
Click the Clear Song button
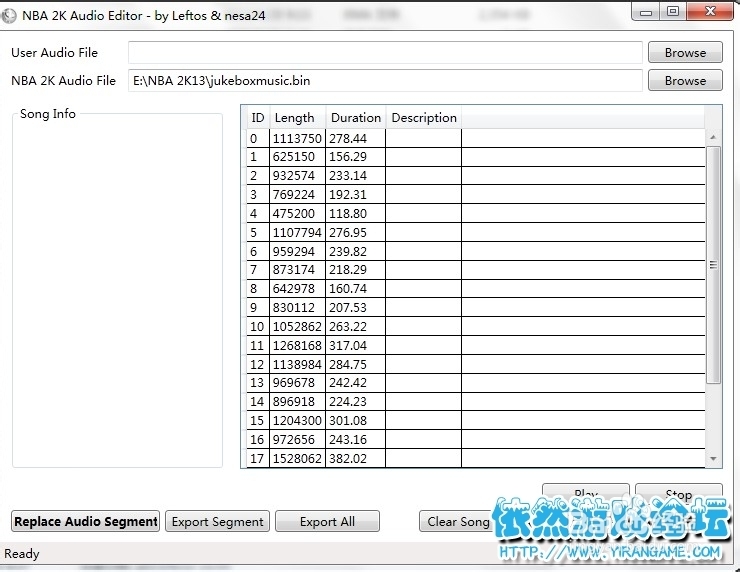click(458, 522)
